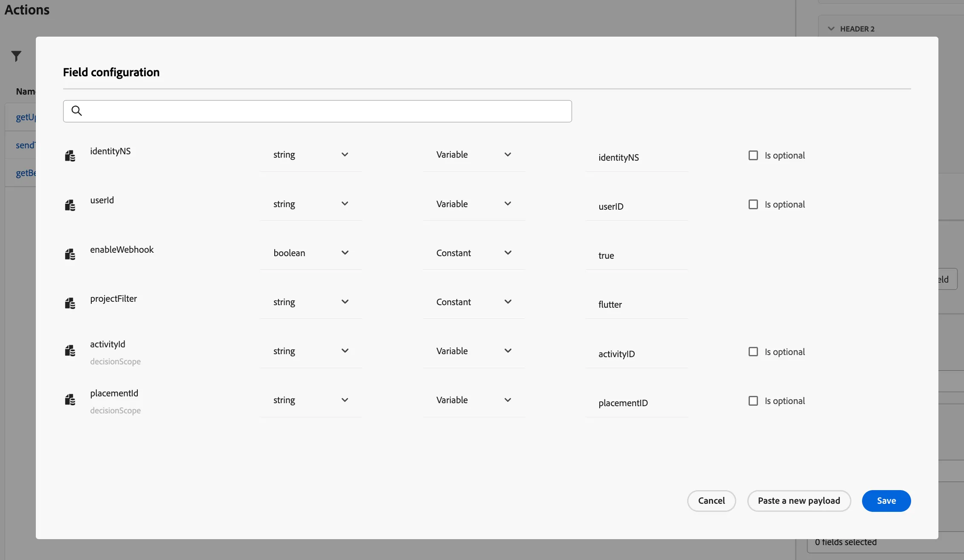
Task: Cancel the field configuration
Action: click(711, 501)
